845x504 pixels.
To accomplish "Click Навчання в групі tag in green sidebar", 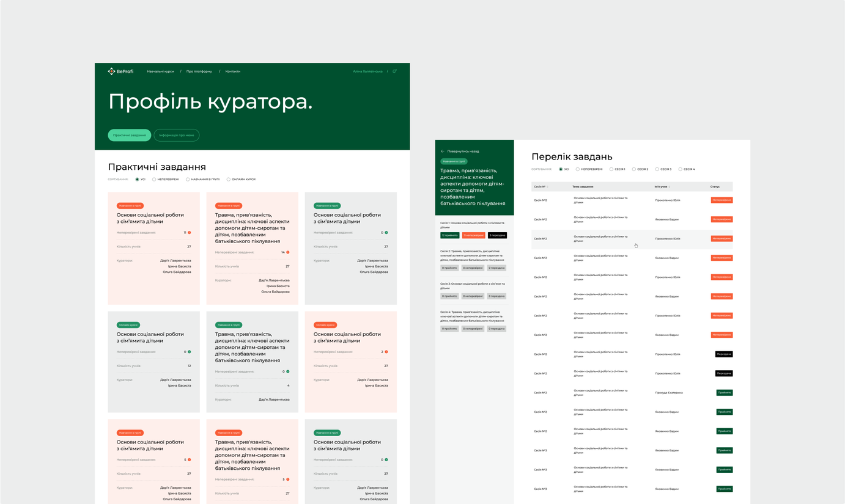I will point(454,161).
